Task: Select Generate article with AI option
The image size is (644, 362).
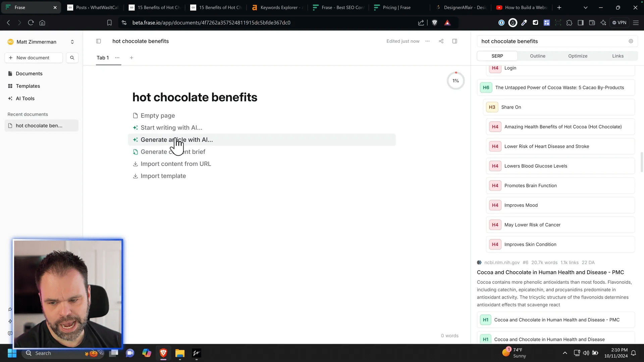Action: click(177, 140)
